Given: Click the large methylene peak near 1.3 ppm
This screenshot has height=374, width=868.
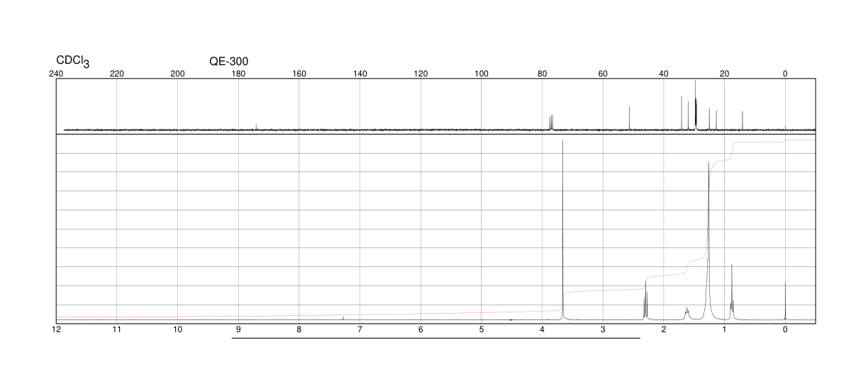Looking at the screenshot, I should click(x=708, y=241).
